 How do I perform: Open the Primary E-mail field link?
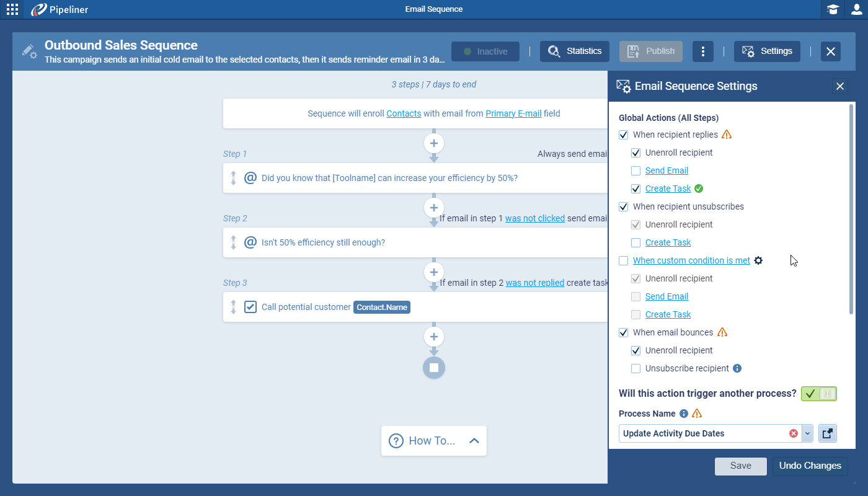[513, 113]
